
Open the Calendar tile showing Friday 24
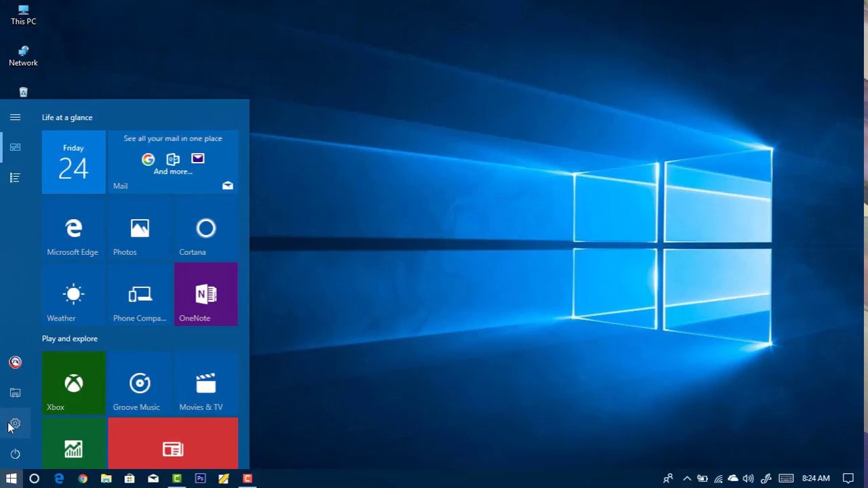(73, 162)
